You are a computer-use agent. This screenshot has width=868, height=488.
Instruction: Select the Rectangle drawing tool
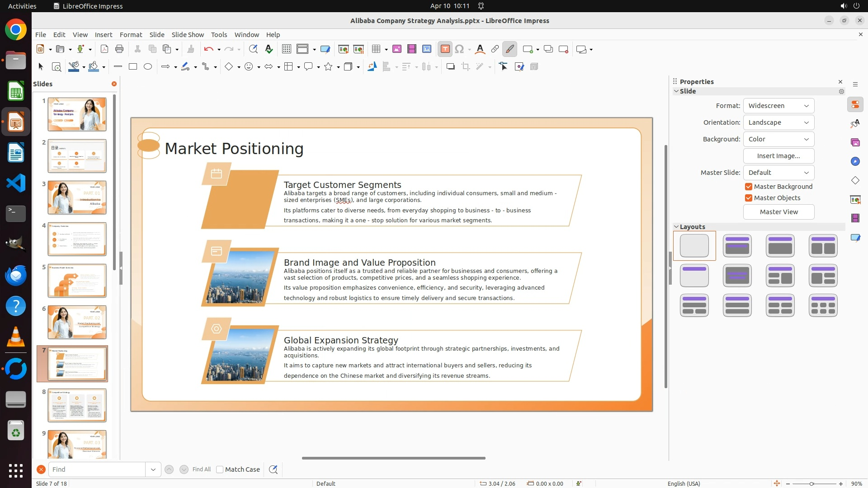point(133,67)
